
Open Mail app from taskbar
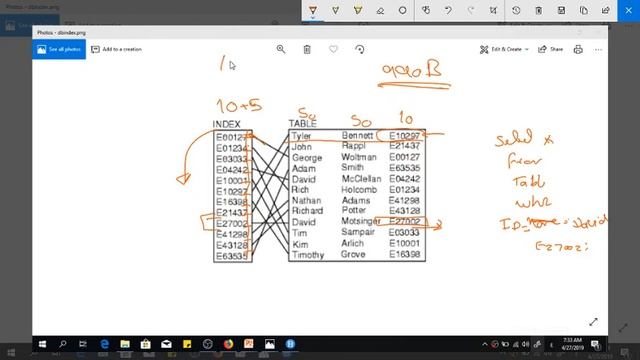click(166, 344)
